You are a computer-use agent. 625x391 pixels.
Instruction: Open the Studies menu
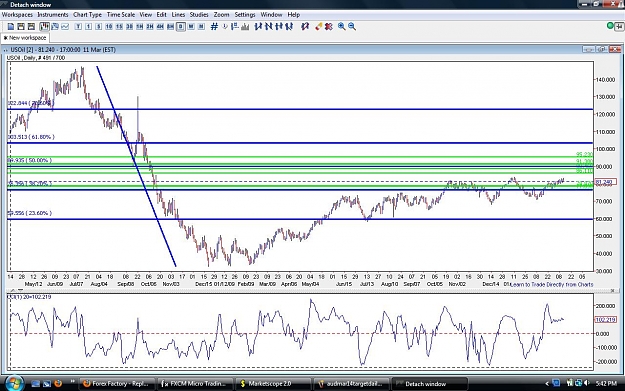(x=199, y=15)
